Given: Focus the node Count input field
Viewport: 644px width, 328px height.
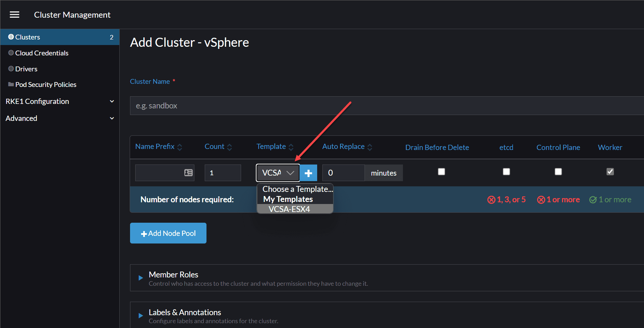Looking at the screenshot, I should pos(223,173).
